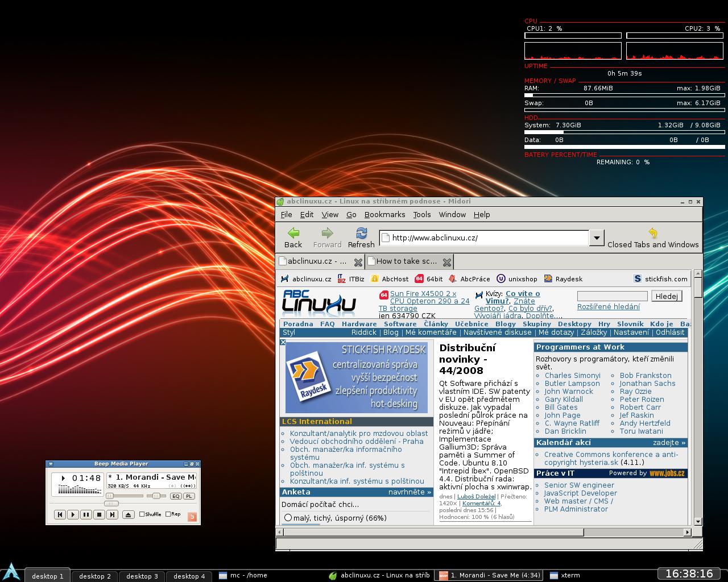The image size is (728, 582).
Task: Click 'zadejte »' in Kalendář akcí
Action: 669,443
